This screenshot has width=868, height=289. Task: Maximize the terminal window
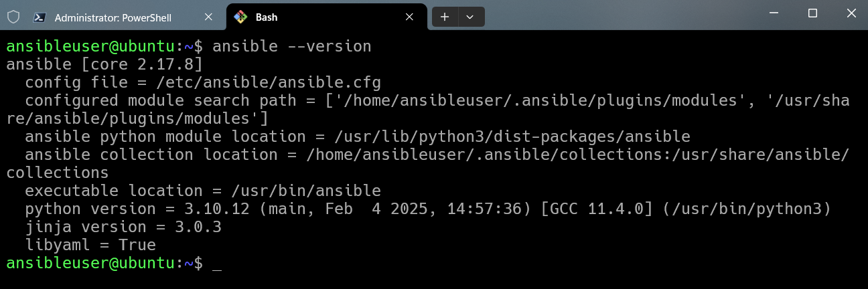[x=812, y=13]
